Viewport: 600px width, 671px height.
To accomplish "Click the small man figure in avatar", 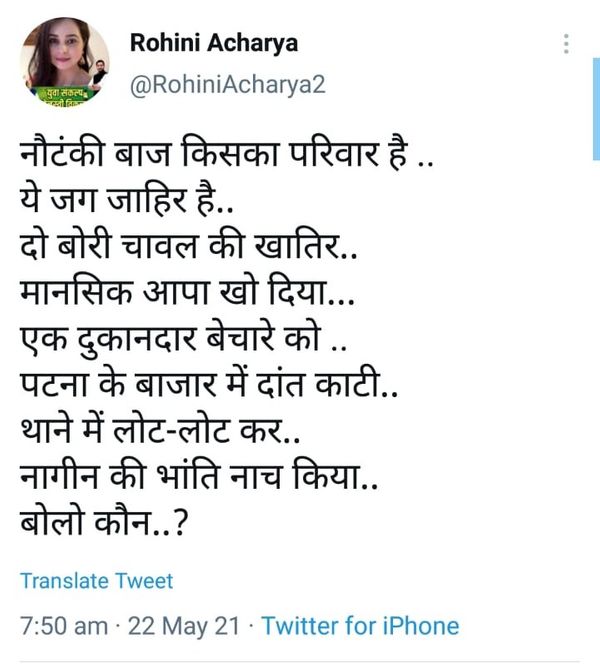I will point(99,73).
